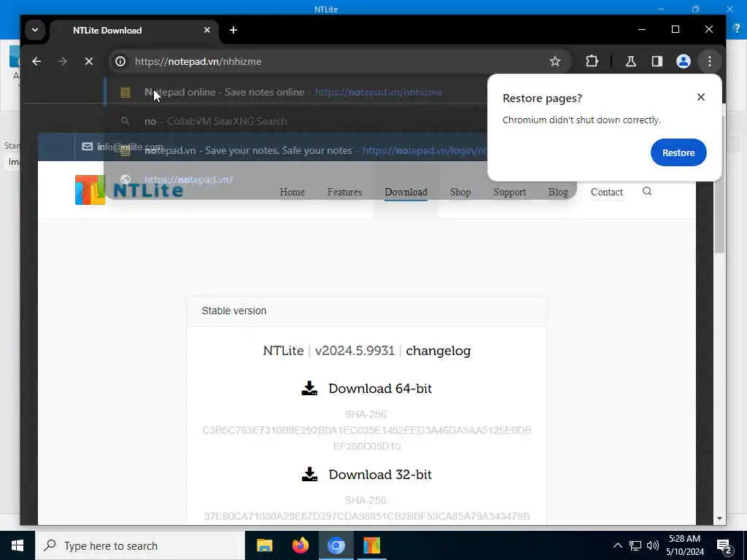This screenshot has height=560, width=747.
Task: Open the Features page link
Action: click(x=344, y=192)
